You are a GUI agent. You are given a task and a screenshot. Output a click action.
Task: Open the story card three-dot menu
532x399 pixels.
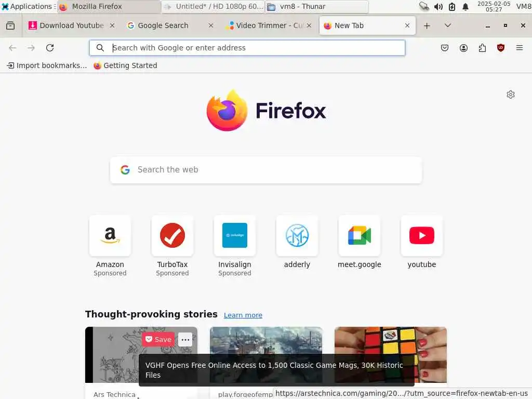185,340
